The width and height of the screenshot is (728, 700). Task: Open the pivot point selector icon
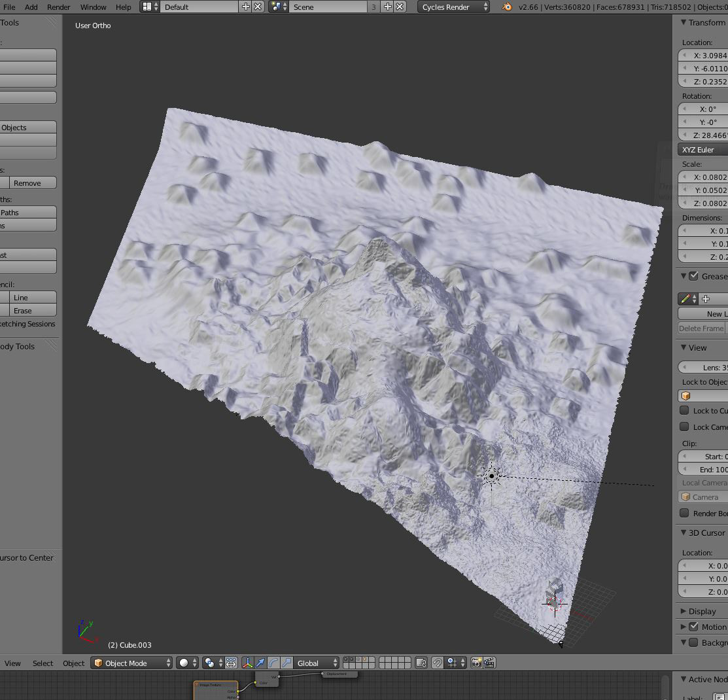[x=214, y=663]
